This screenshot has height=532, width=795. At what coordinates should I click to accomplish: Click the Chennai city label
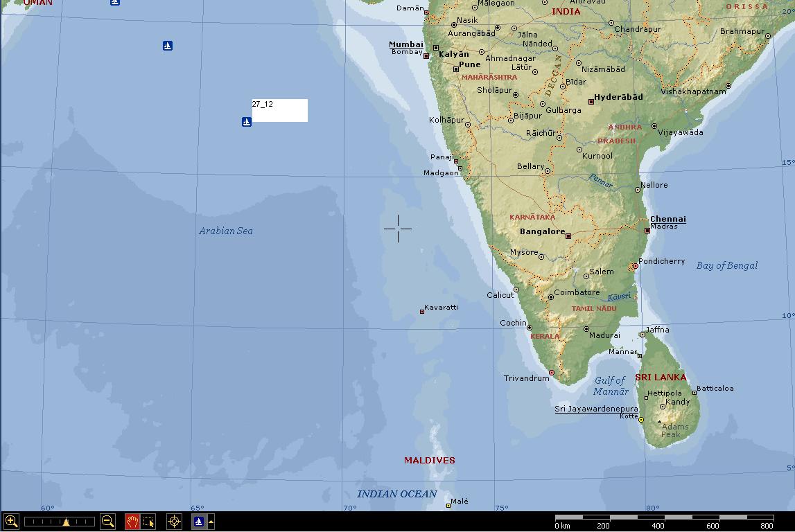(x=667, y=219)
